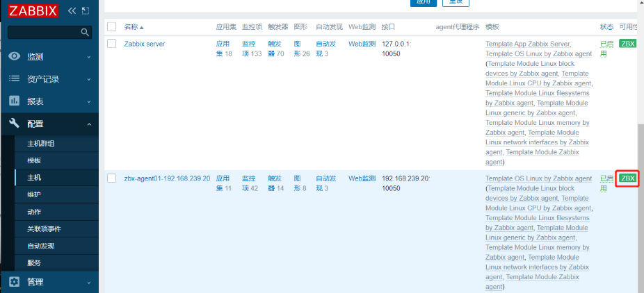Open 自动发现 submenu item
Image resolution: width=644 pixels, height=293 pixels.
pos(40,246)
